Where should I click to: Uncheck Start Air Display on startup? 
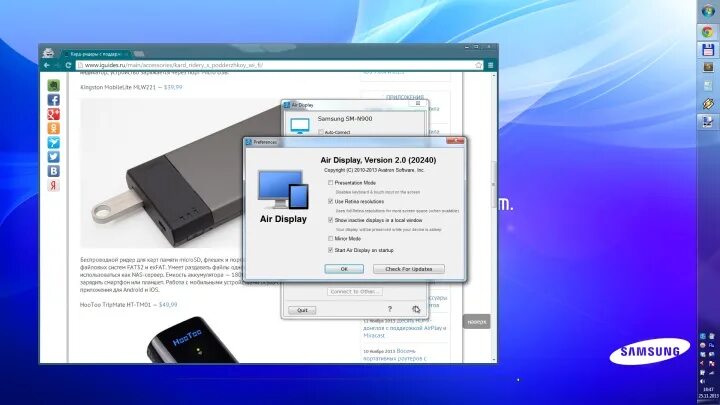coord(330,250)
